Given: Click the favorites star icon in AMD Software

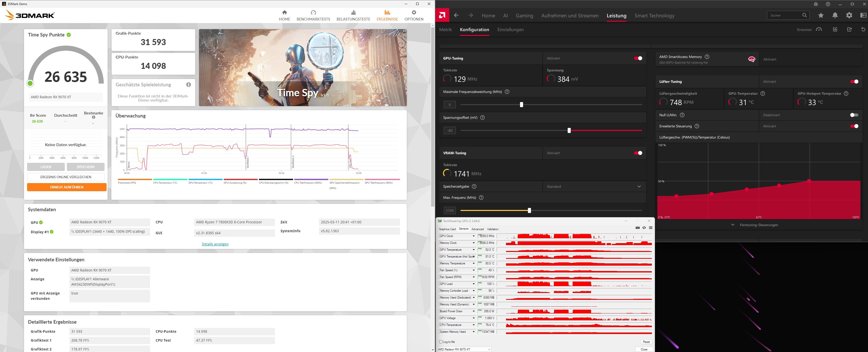Looking at the screenshot, I should [x=821, y=15].
